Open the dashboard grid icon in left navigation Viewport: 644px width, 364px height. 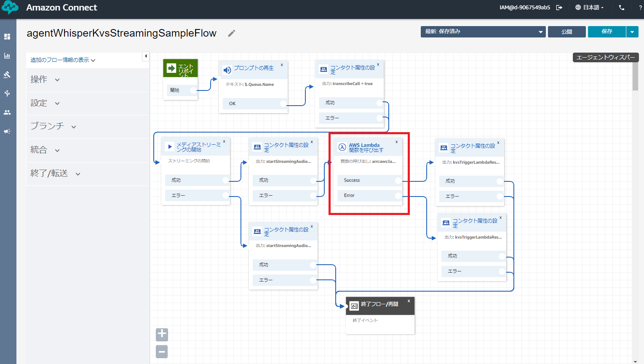pos(7,37)
